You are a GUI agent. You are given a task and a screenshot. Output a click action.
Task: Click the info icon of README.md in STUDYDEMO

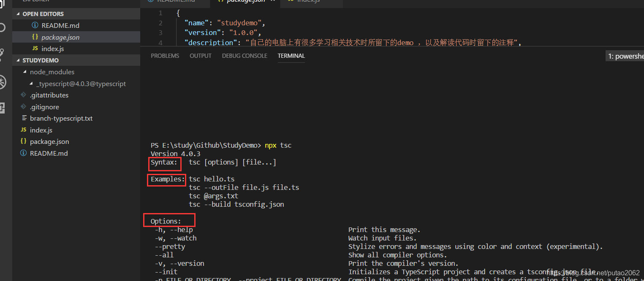pos(23,153)
